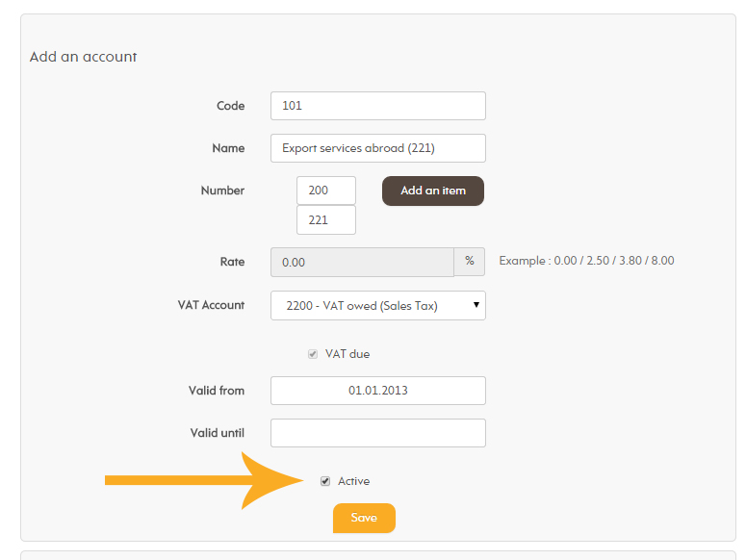The height and width of the screenshot is (560, 746).
Task: Click the Number field containing 221
Action: coord(326,219)
